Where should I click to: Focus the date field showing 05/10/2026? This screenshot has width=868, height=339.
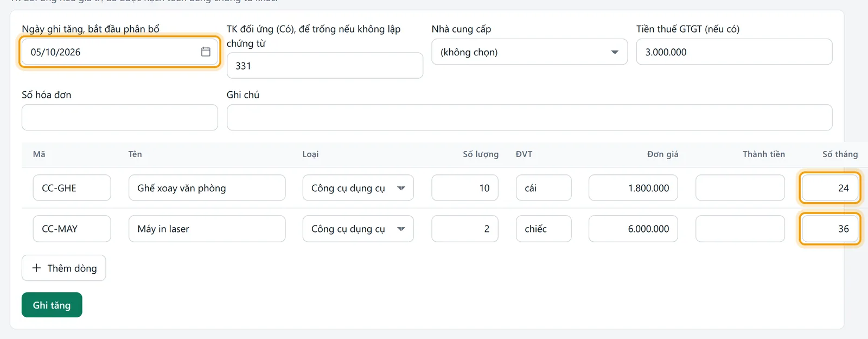[x=120, y=52]
